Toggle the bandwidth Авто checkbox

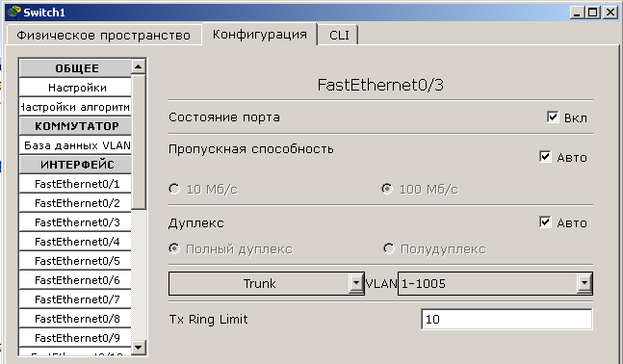coord(545,157)
